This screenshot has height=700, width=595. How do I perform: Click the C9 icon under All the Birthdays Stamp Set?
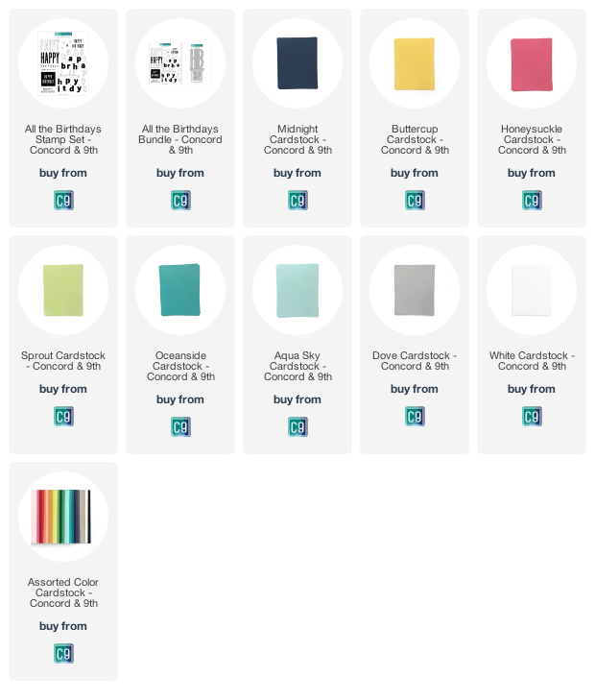[63, 201]
